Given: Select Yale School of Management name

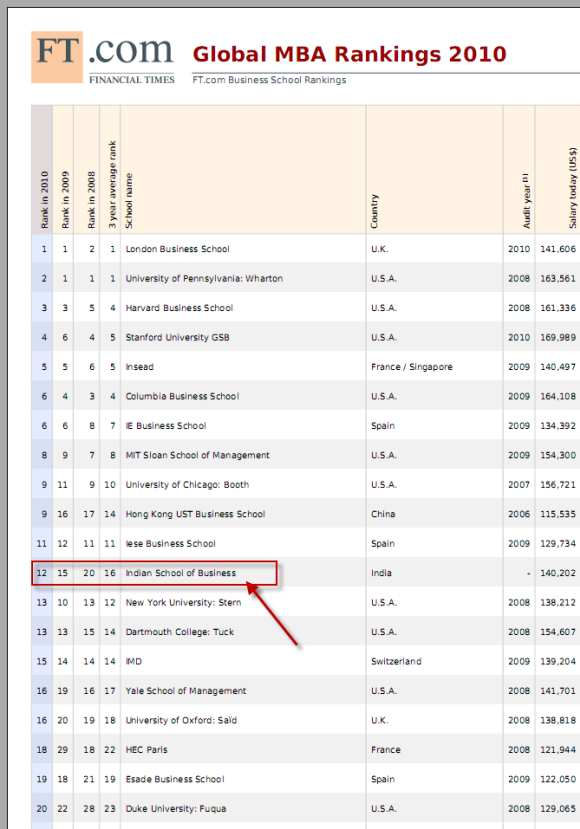Looking at the screenshot, I should click(186, 691).
